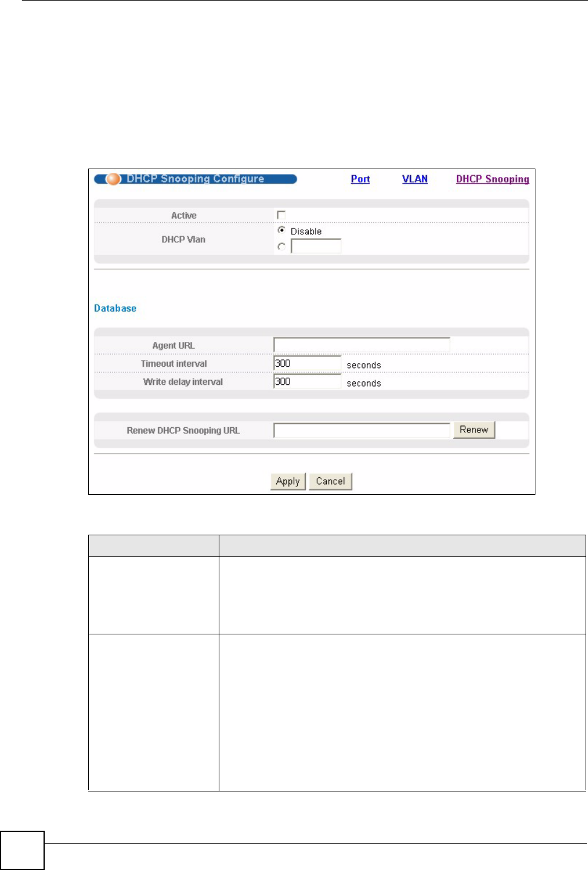This screenshot has height=870, width=588.
Task: Click the Active label
Action: (184, 216)
